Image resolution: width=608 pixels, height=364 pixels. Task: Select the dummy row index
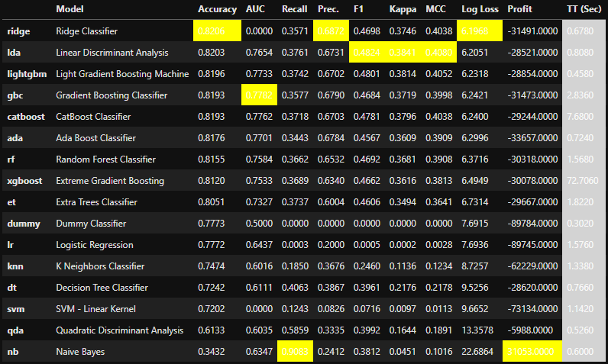(23, 224)
